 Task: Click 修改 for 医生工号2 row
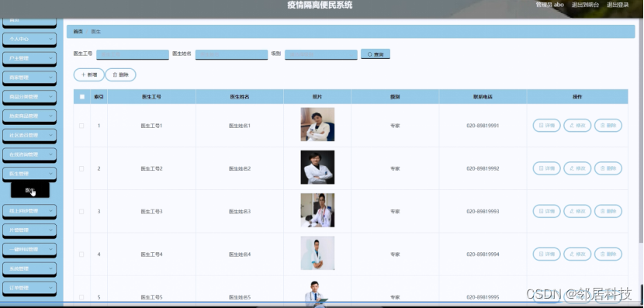point(577,168)
